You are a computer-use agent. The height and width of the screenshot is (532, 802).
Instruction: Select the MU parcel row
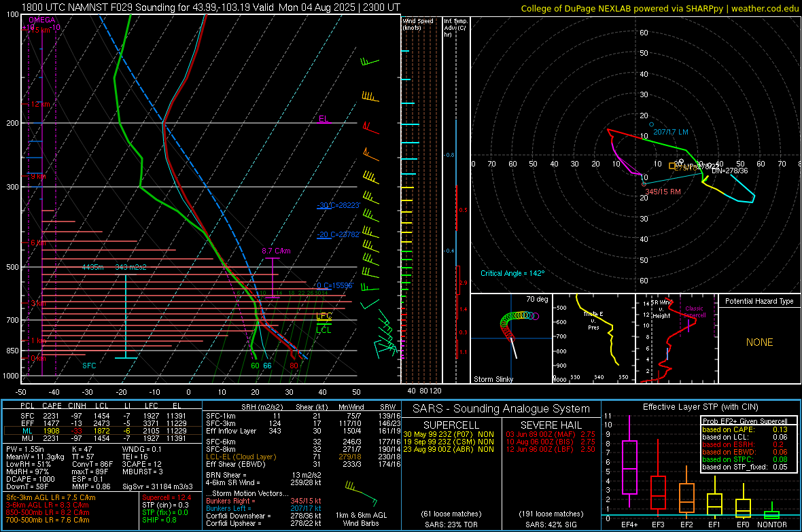coord(102,438)
